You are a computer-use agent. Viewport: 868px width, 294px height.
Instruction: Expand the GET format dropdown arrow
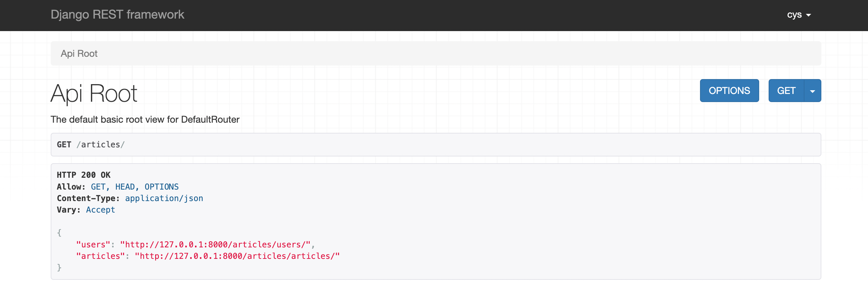[x=813, y=91]
